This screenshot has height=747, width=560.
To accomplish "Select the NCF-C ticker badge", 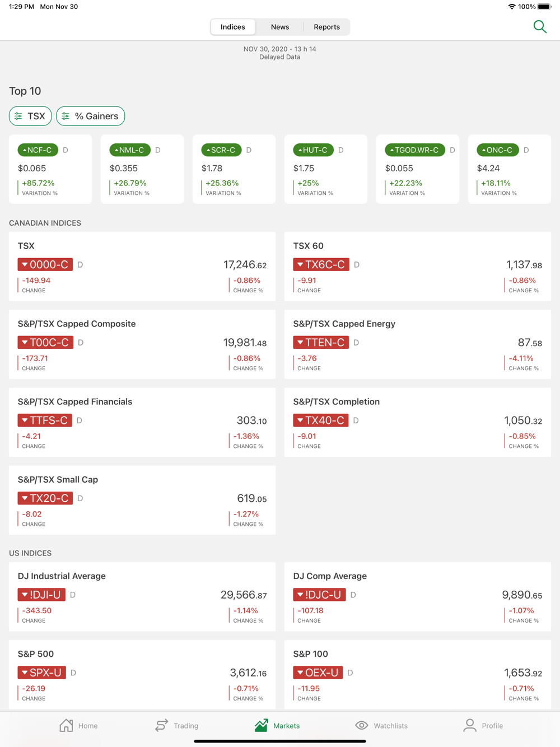I will [38, 150].
